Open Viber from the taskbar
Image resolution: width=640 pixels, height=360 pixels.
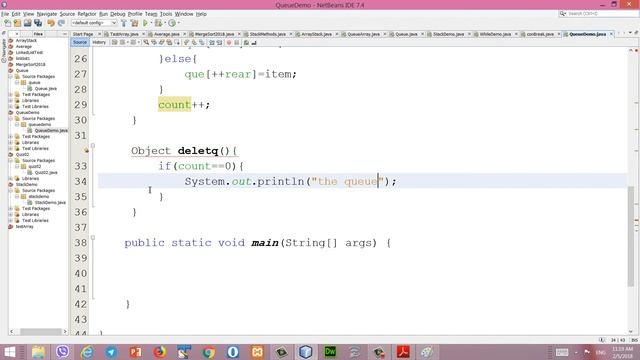(x=62, y=352)
